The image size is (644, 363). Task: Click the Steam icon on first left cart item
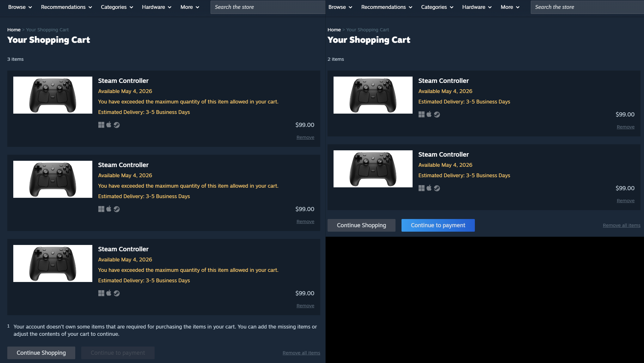tap(117, 125)
